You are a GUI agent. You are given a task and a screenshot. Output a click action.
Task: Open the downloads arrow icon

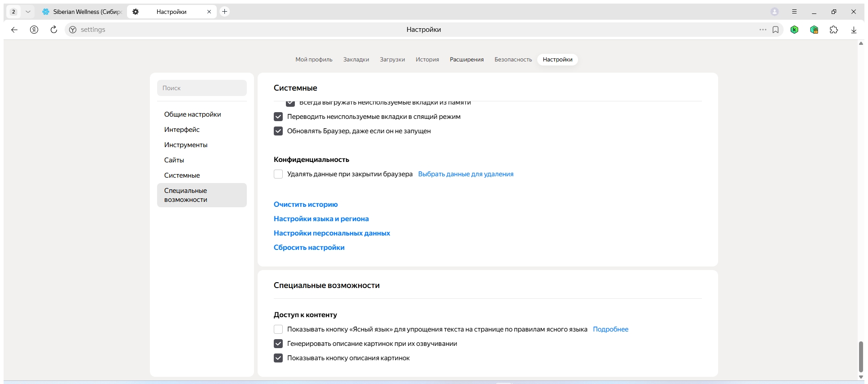pyautogui.click(x=854, y=30)
